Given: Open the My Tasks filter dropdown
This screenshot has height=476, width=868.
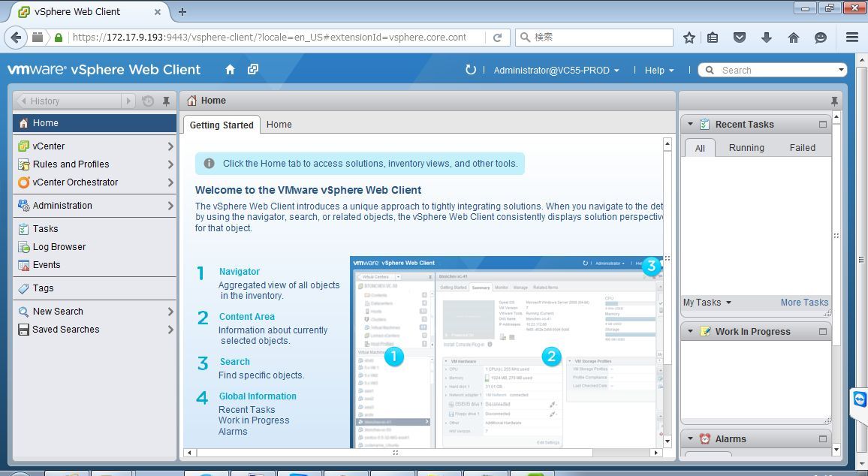Looking at the screenshot, I should click(x=707, y=303).
